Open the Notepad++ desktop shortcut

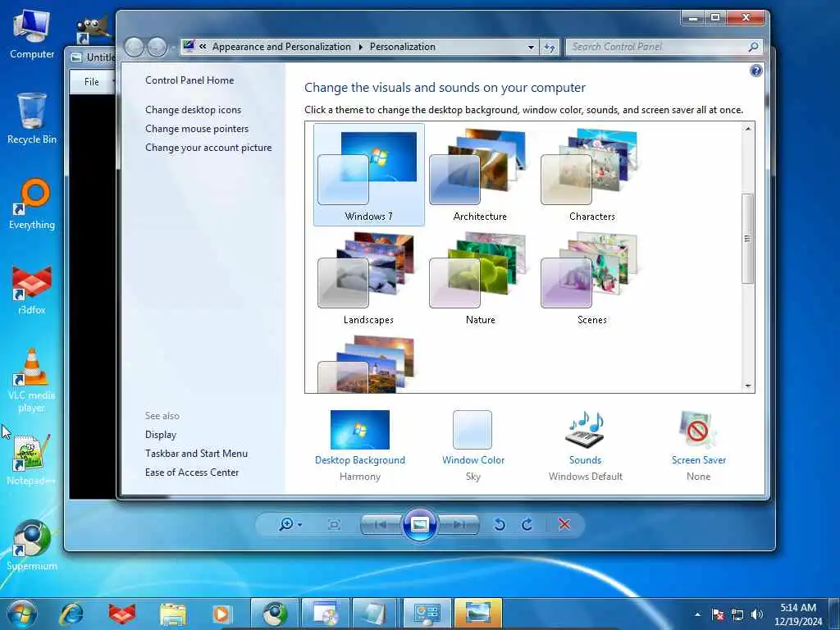[x=31, y=459]
